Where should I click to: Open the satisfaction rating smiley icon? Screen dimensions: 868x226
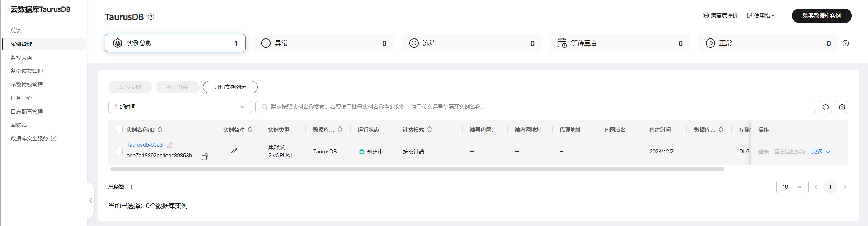(705, 15)
